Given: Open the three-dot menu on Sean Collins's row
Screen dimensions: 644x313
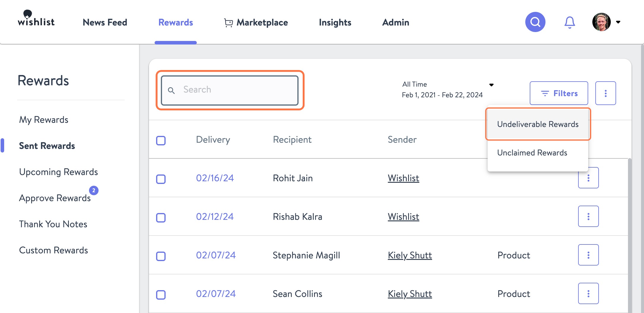Looking at the screenshot, I should (x=589, y=293).
